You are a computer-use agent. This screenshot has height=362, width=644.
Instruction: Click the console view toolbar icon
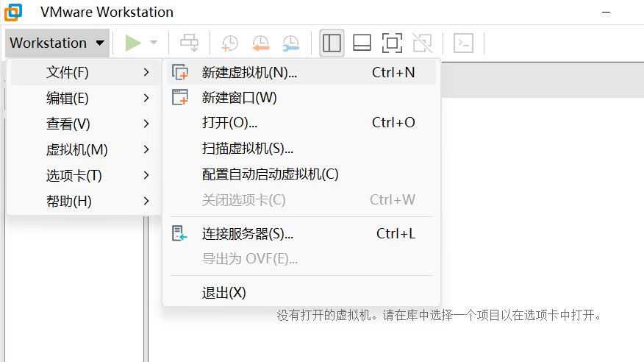(463, 43)
